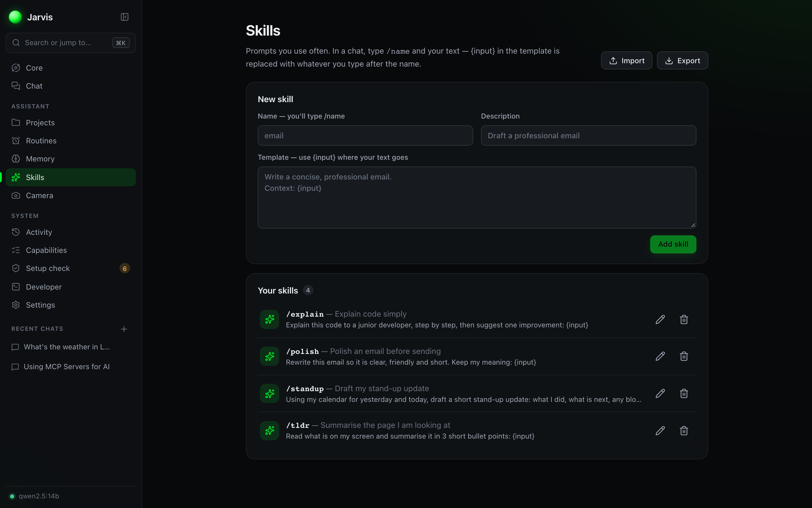Delete the /polish skill

pos(684,356)
